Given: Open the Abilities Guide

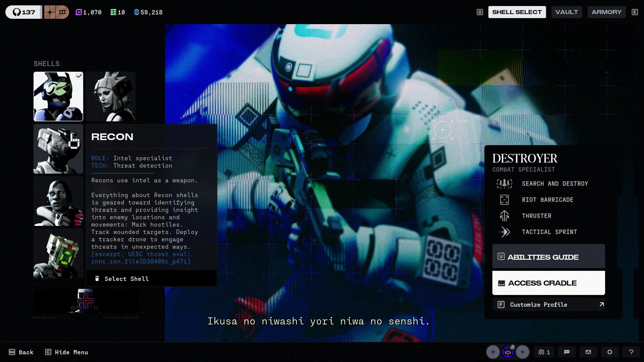Looking at the screenshot, I should (549, 257).
